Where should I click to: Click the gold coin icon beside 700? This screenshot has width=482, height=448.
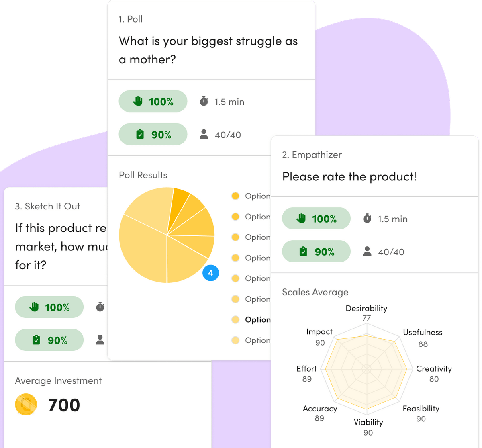26,405
